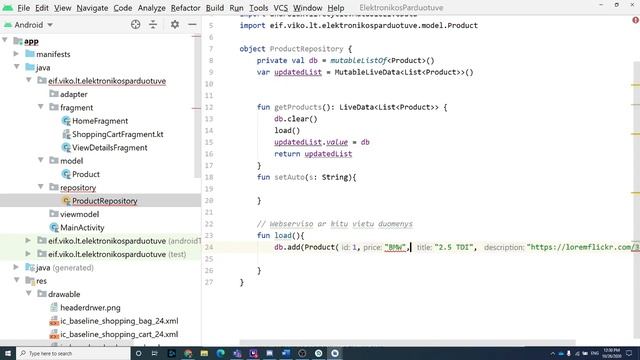Image resolution: width=640 pixels, height=360 pixels.
Task: Click the getProducts function name
Action: coord(298,107)
